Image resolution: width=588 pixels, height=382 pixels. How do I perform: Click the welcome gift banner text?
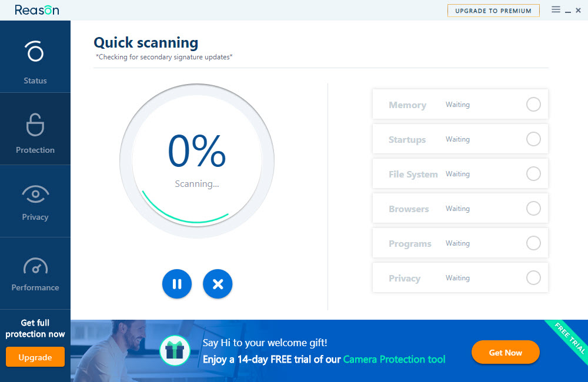click(265, 343)
